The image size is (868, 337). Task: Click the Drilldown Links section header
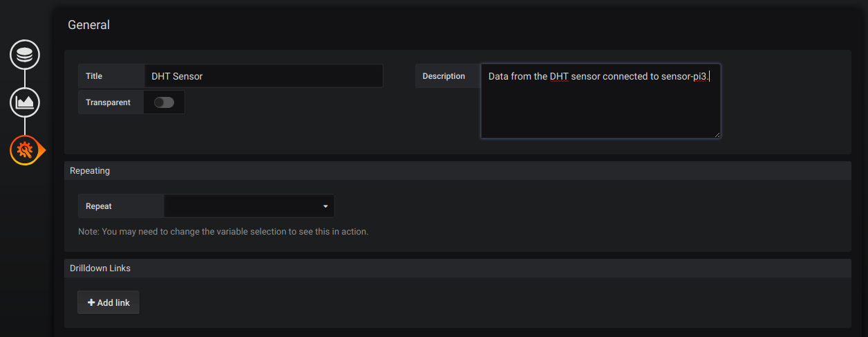coord(100,268)
